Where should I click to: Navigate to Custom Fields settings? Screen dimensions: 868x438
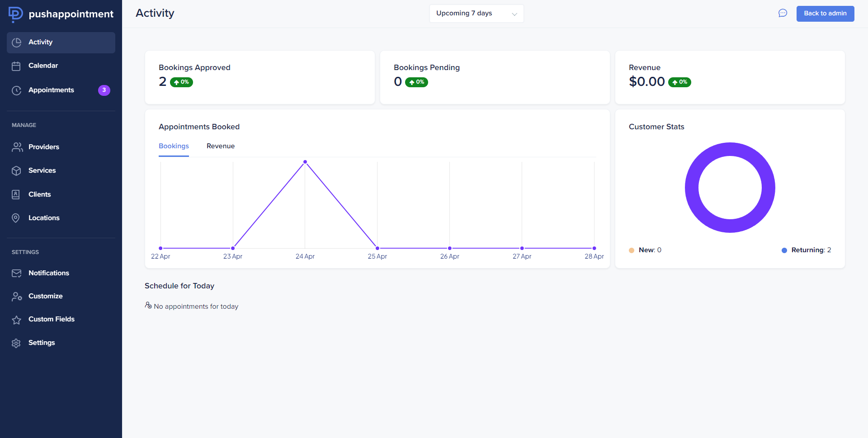click(51, 319)
